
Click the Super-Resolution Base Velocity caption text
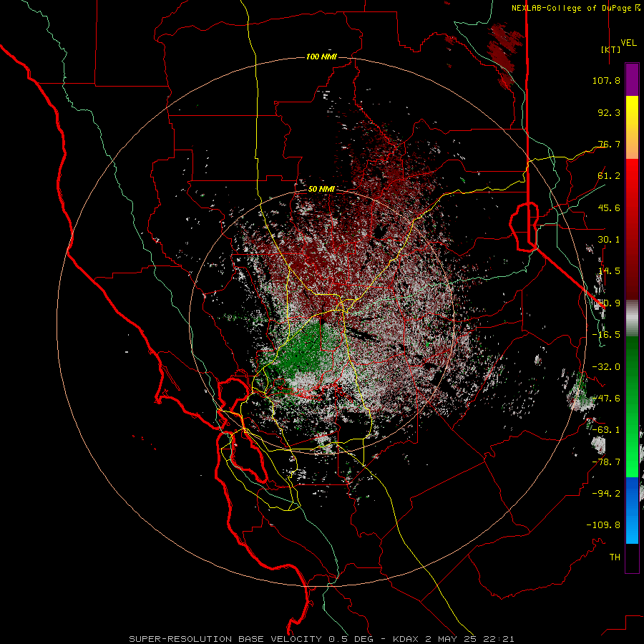point(321,639)
